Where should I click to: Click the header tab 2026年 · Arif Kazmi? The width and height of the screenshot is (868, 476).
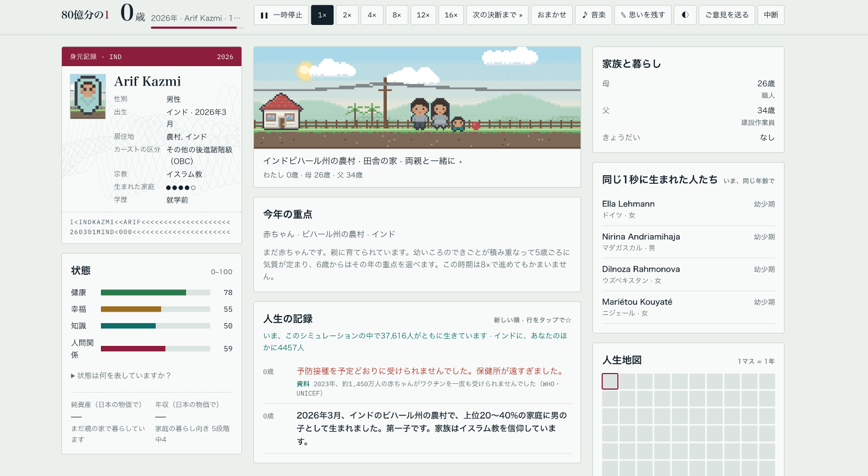pos(195,18)
